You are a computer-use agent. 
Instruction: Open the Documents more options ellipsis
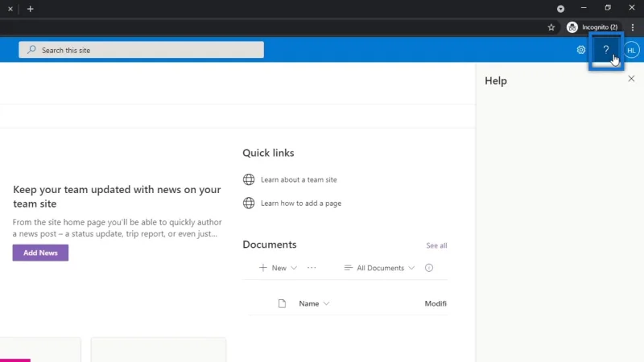click(312, 268)
